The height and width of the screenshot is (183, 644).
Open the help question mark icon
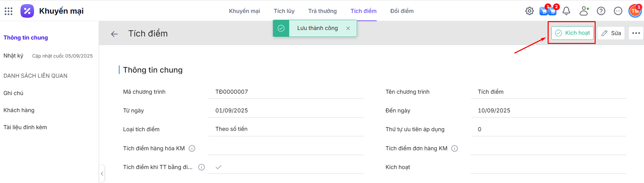point(601,11)
